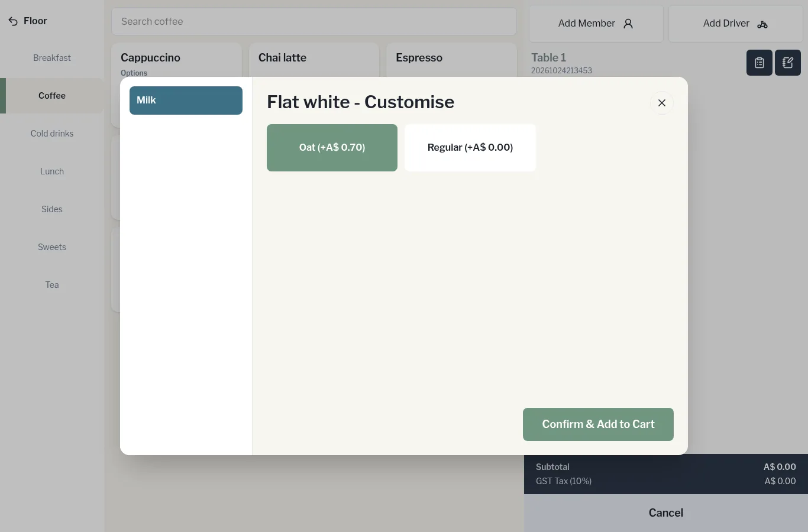Click the Subtotal line
This screenshot has width=808, height=532.
[x=666, y=467]
